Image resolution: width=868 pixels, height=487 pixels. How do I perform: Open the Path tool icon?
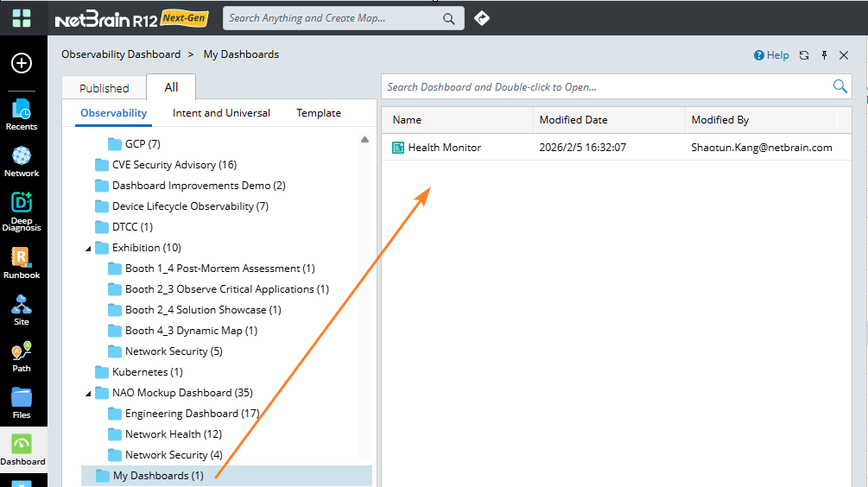coord(22,356)
